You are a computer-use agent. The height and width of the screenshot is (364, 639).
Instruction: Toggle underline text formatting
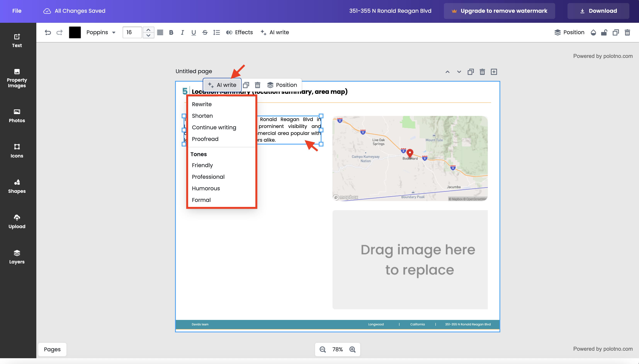pos(193,32)
